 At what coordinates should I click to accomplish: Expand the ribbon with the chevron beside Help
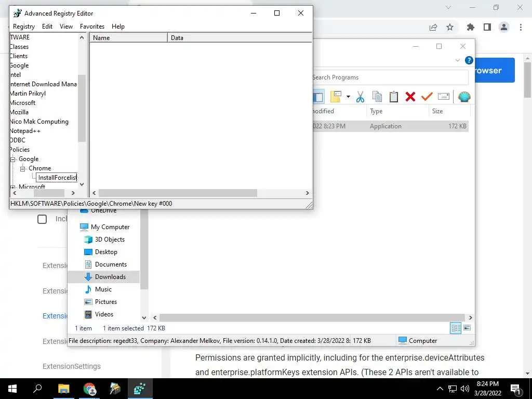point(457,60)
